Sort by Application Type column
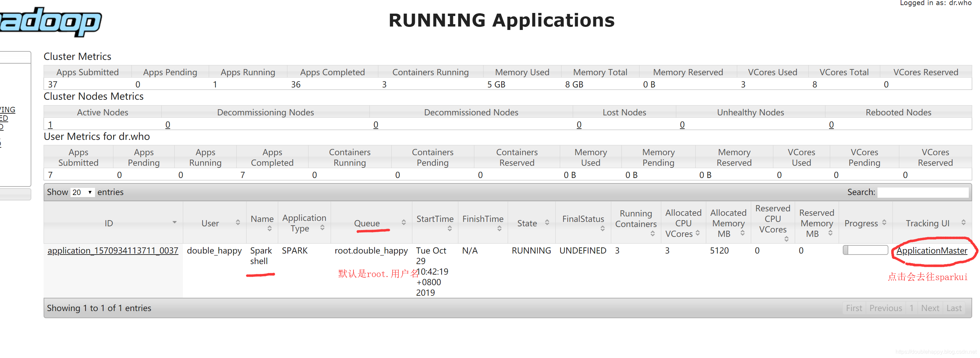Screen dimensions: 980x358 click(x=304, y=223)
